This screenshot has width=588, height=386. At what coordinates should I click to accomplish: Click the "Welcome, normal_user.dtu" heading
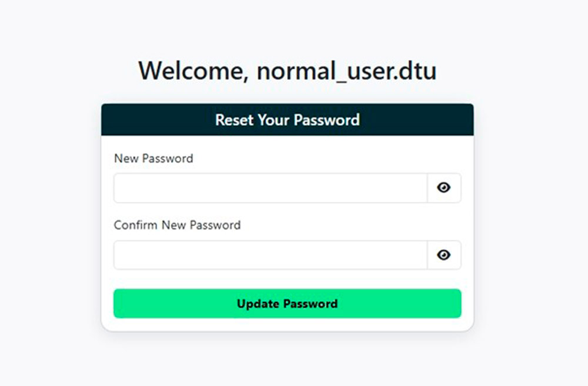pyautogui.click(x=287, y=71)
